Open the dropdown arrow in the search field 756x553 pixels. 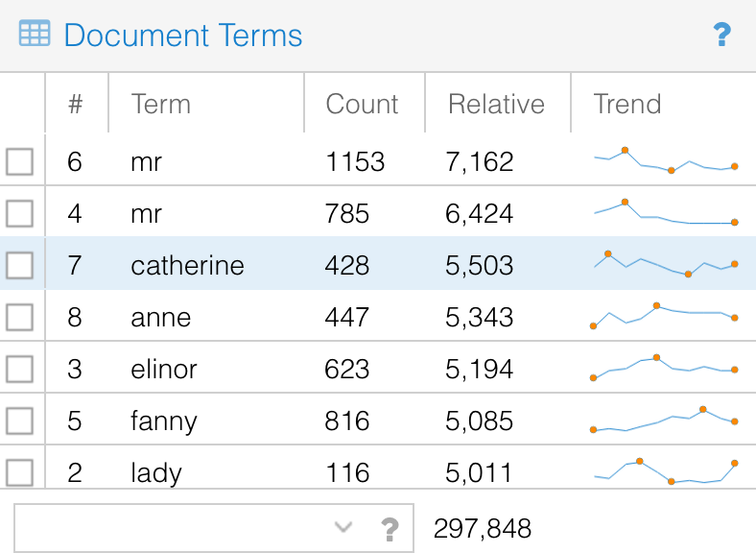tap(343, 527)
